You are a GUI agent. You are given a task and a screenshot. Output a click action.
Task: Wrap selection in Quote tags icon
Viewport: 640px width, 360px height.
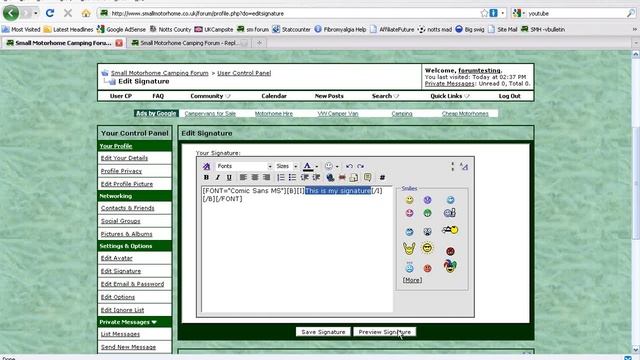pyautogui.click(x=367, y=177)
